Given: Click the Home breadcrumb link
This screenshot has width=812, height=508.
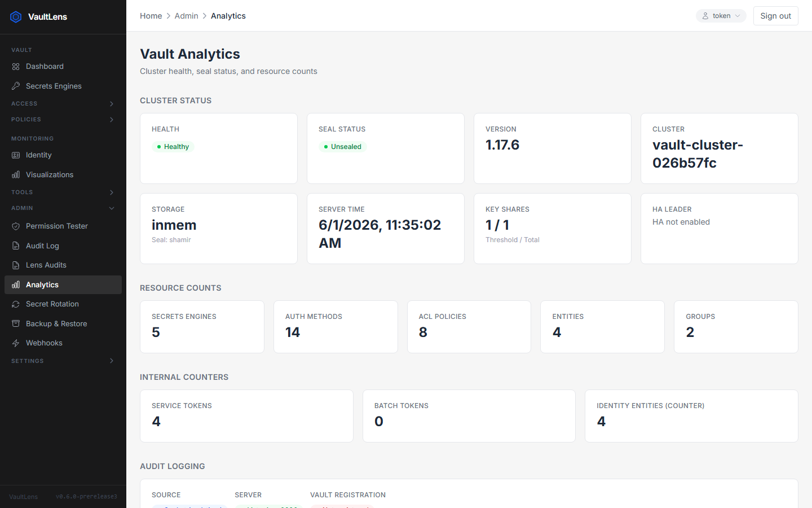Looking at the screenshot, I should tap(151, 16).
